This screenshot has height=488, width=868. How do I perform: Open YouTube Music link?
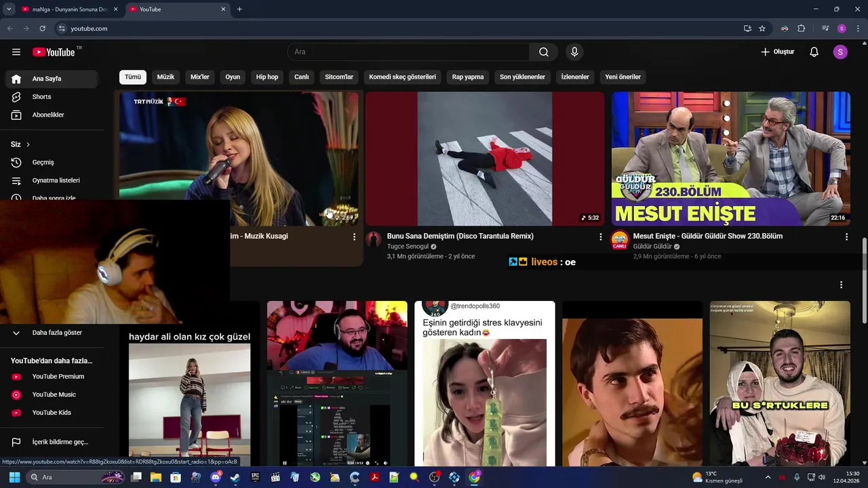(x=52, y=394)
